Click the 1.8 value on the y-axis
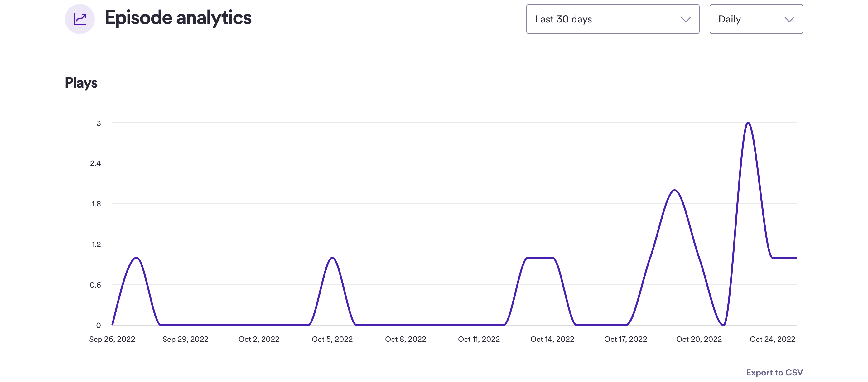868x382 pixels. pos(96,204)
